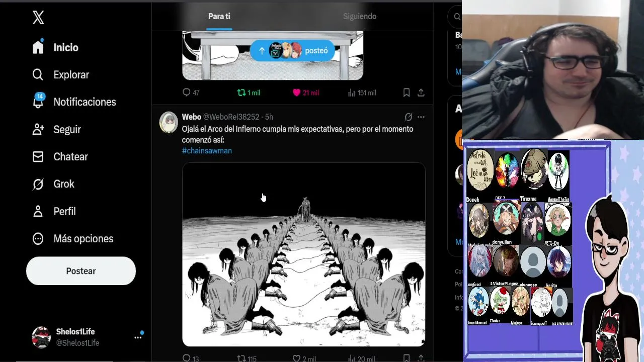
Task: Open Notificaciones with the 14 badge
Action: (74, 102)
